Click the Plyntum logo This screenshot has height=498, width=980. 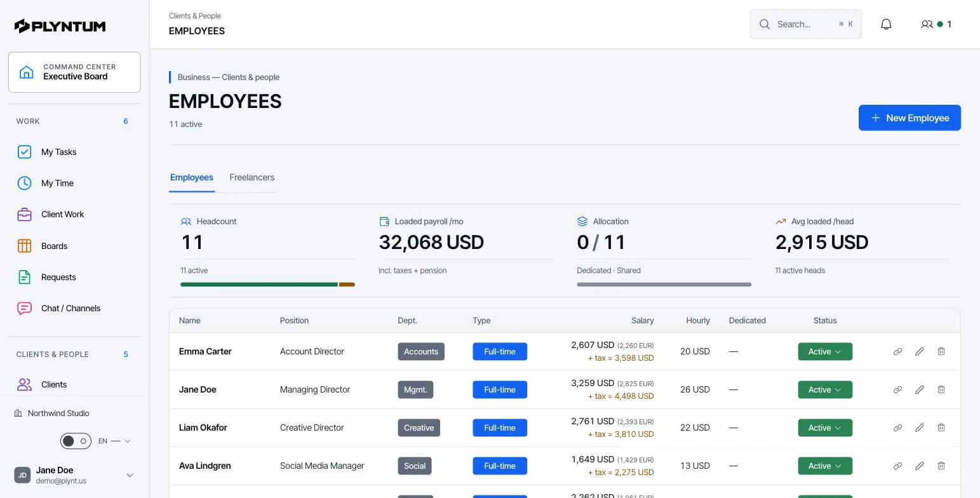(x=60, y=26)
